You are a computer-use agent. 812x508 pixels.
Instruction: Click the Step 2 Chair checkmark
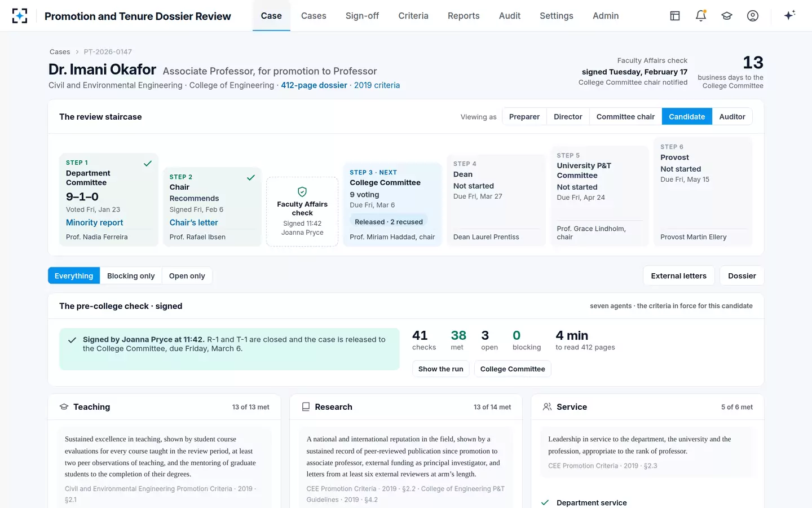[251, 178]
